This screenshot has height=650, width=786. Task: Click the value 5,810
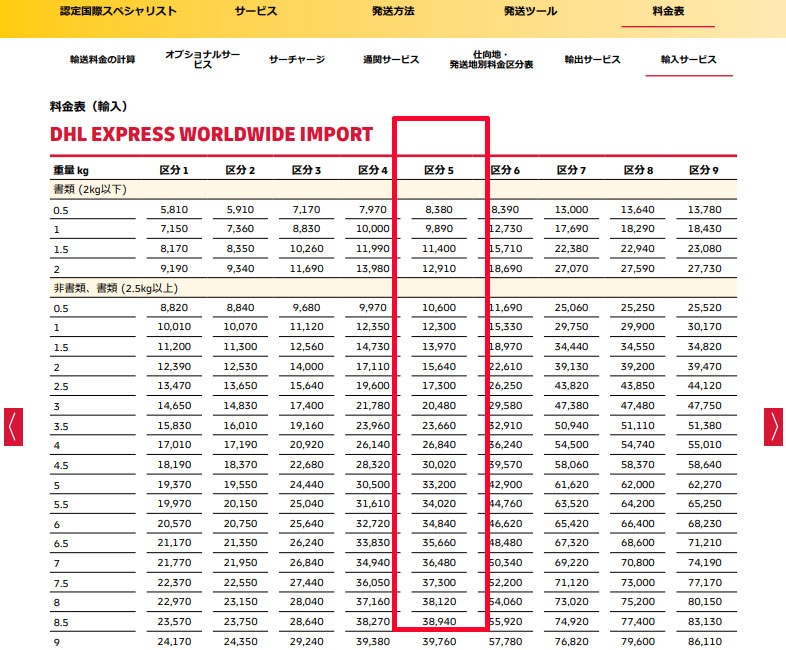(174, 209)
